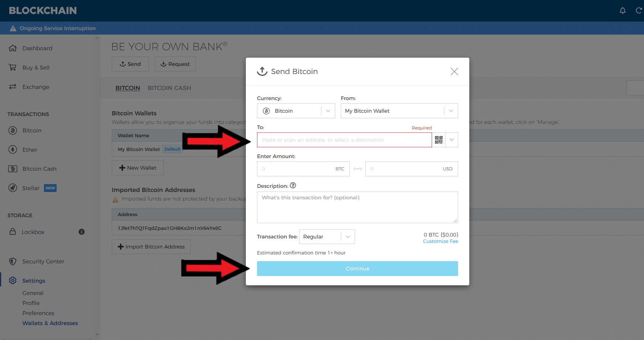The height and width of the screenshot is (340, 644).
Task: Open Bitcoin Cash transactions in sidebar
Action: tap(39, 169)
